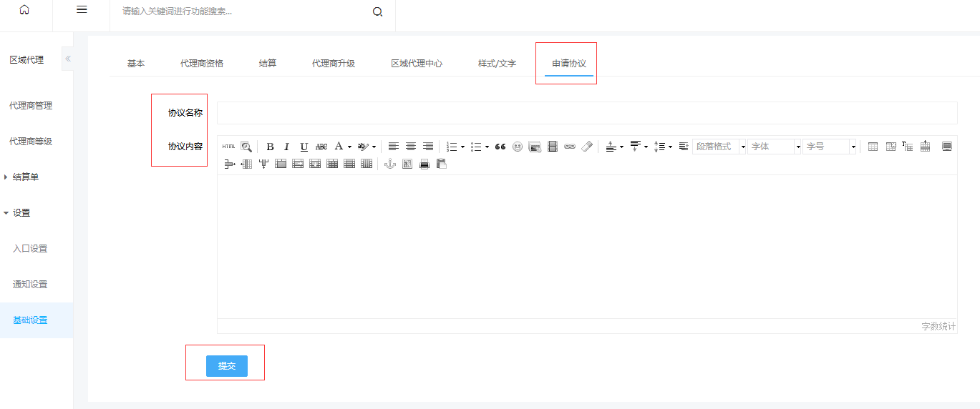Click the indent paragraph icon
Image resolution: width=980 pixels, height=409 pixels.
684,147
